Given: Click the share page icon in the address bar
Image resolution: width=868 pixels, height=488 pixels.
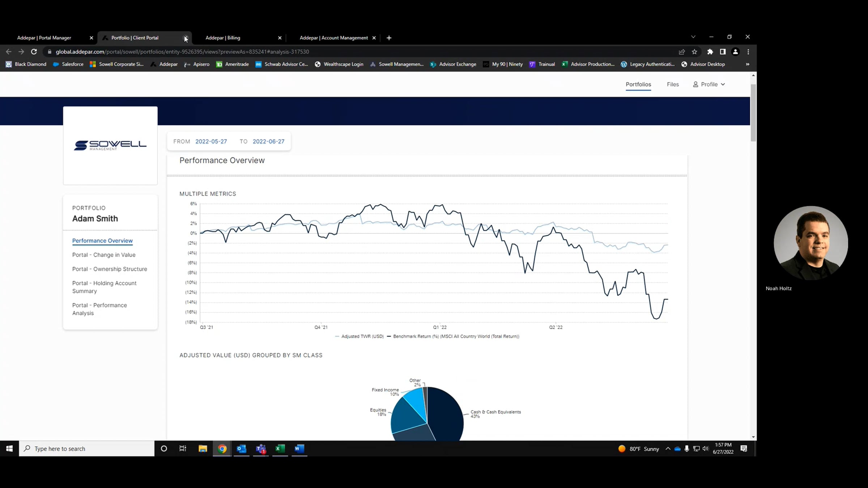Looking at the screenshot, I should pos(682,52).
